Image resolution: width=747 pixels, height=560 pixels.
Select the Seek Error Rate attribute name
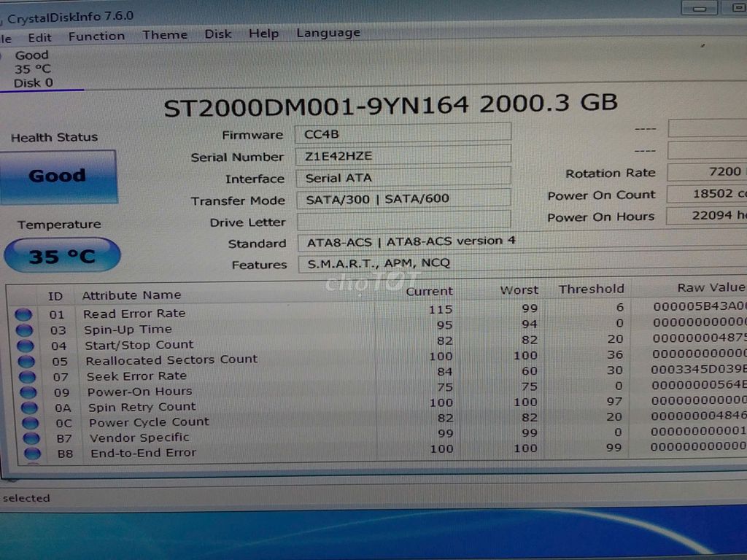tap(136, 376)
